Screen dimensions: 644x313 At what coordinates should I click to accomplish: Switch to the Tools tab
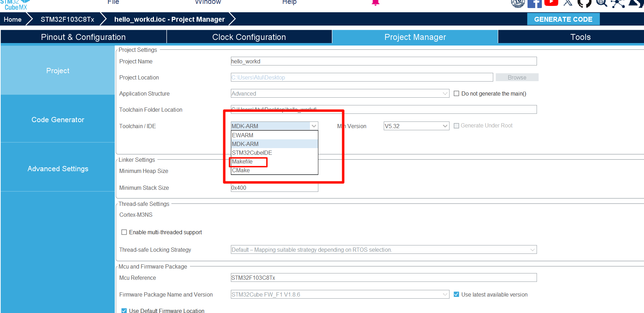(571, 37)
